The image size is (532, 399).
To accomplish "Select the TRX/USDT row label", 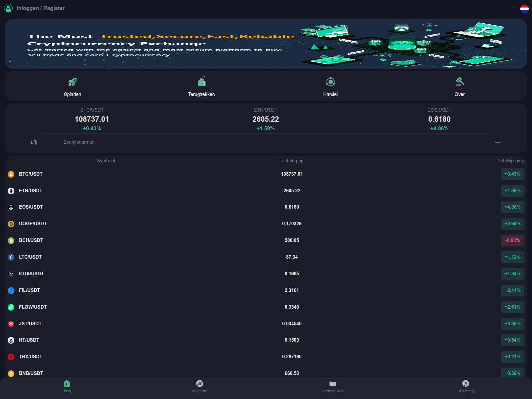I will pos(31,357).
